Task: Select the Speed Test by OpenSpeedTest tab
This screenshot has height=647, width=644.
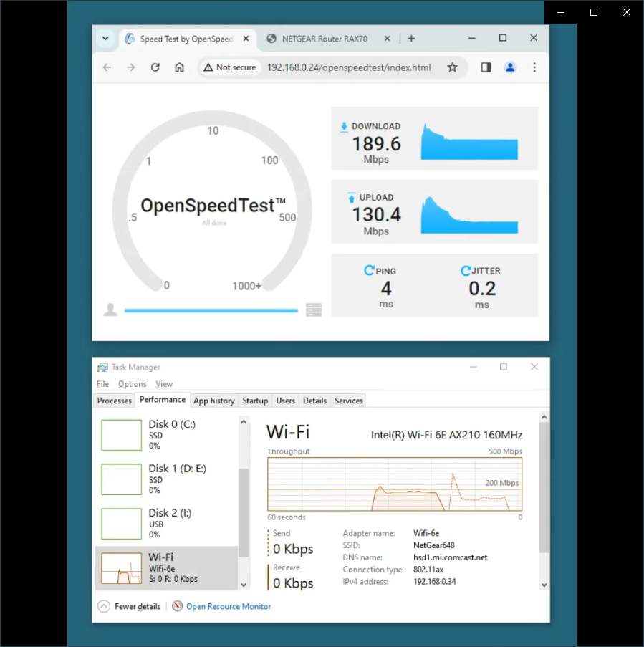Action: [x=186, y=39]
